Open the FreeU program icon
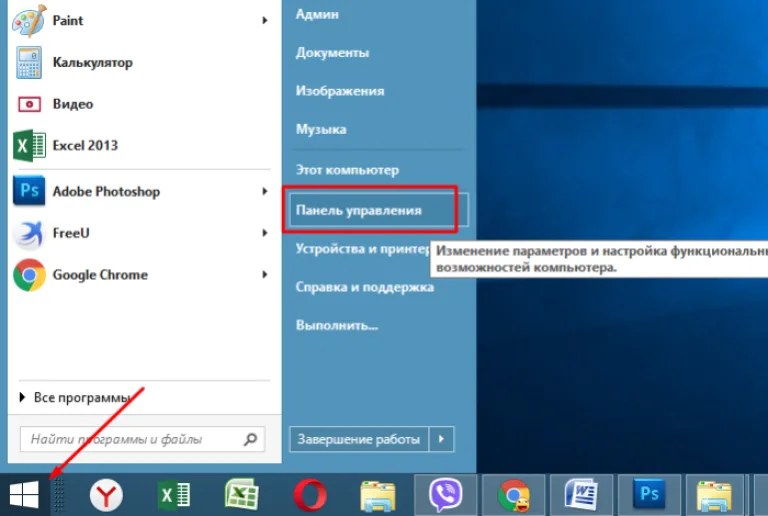The image size is (768, 516). [x=29, y=234]
